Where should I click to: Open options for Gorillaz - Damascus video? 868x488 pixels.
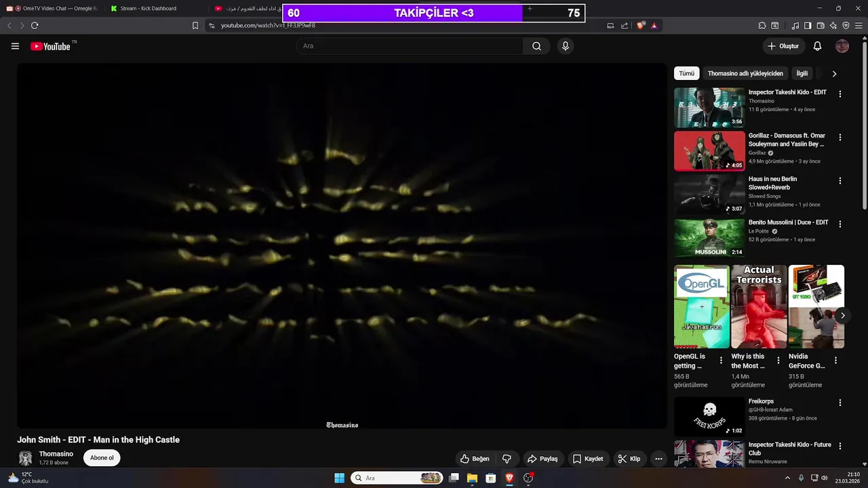coord(840,137)
